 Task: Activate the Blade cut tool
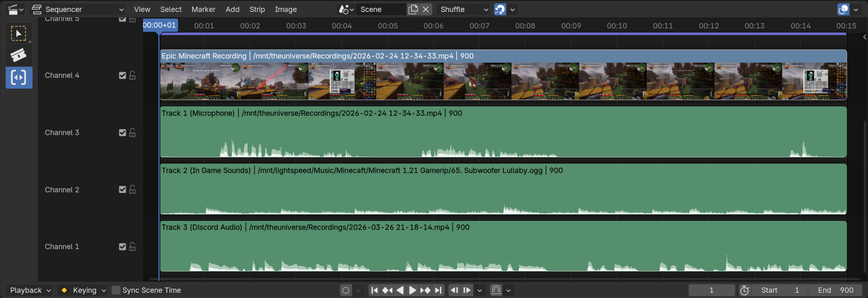pyautogui.click(x=19, y=55)
